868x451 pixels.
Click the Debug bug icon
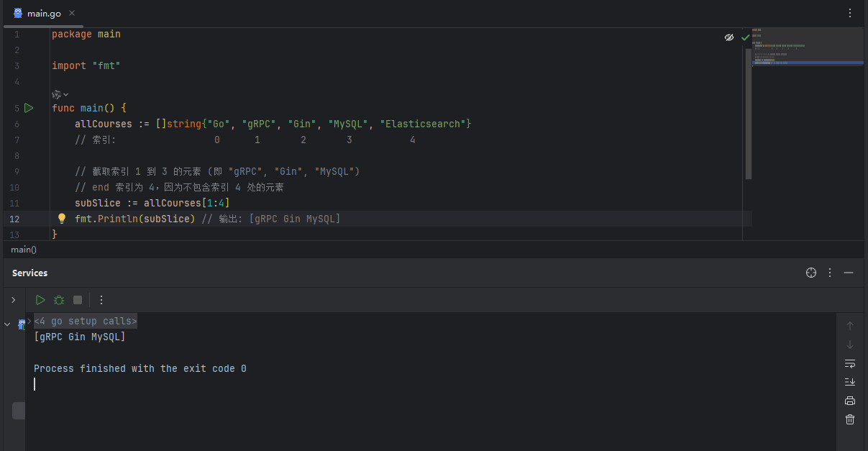(59, 300)
